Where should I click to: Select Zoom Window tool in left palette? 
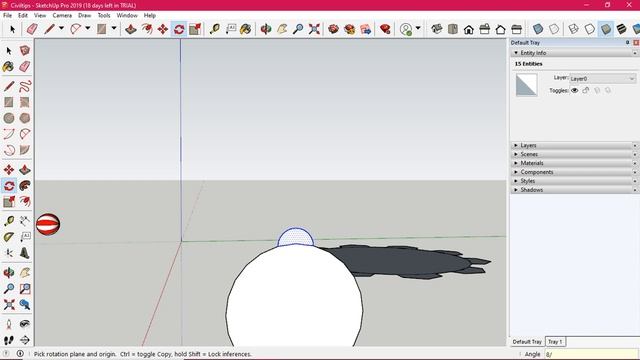click(24, 289)
